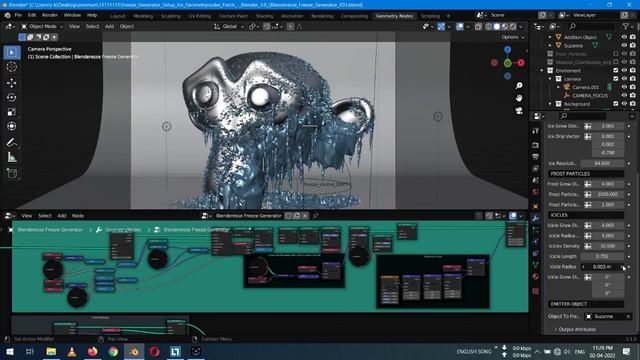Select the Select Box tool
Viewport: 640px width, 360px height.
tap(11, 52)
